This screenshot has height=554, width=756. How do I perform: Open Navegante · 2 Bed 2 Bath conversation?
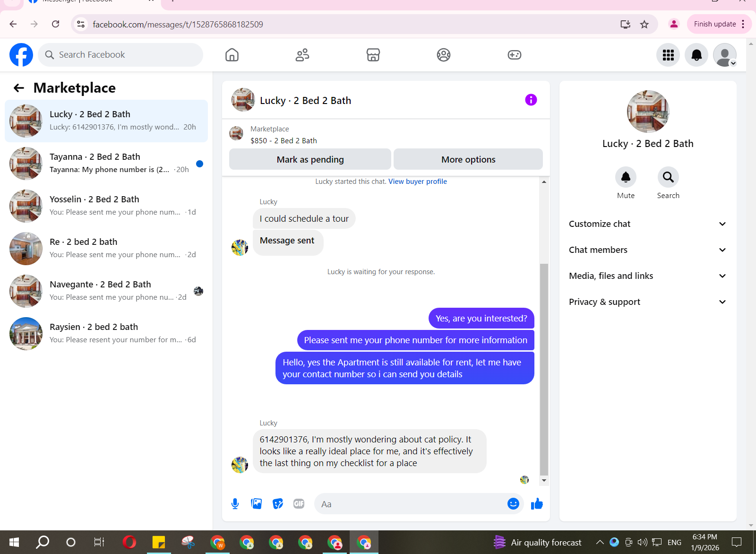[106, 291]
